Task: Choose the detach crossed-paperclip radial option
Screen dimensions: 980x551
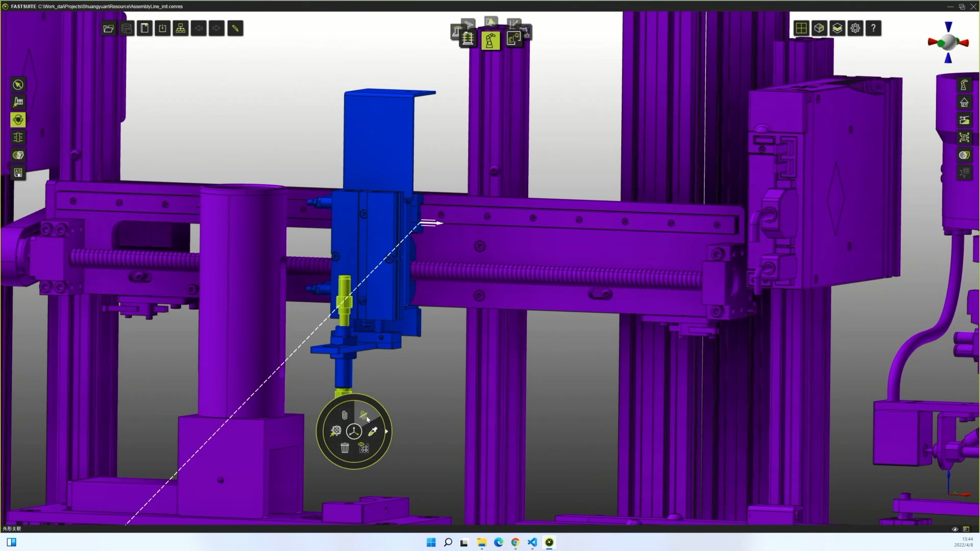Action: click(x=363, y=415)
